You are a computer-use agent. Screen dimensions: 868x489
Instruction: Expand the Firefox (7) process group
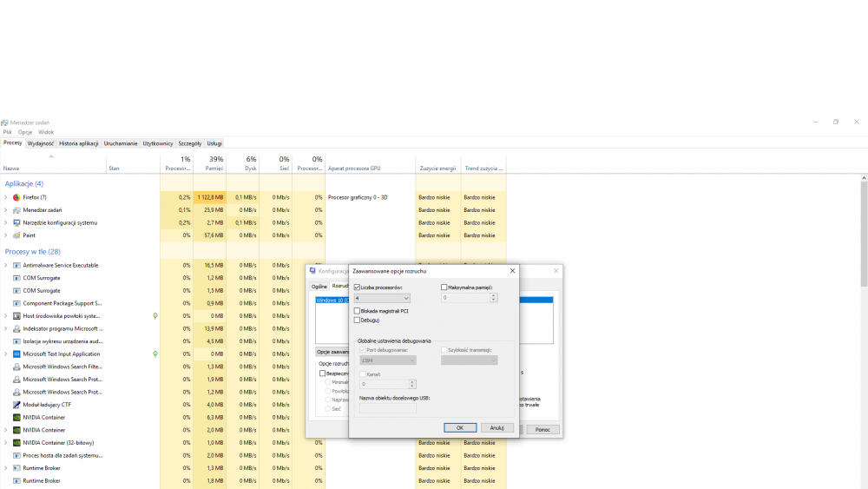click(x=6, y=197)
